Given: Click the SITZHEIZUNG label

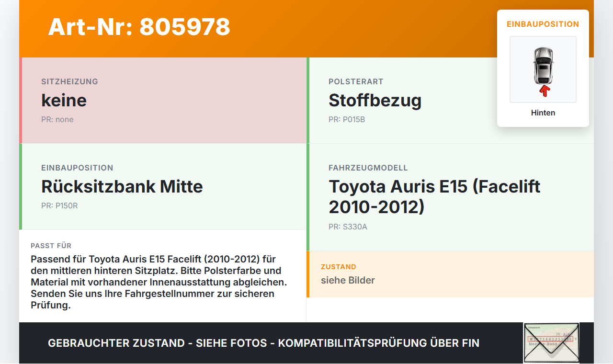Looking at the screenshot, I should [x=70, y=81].
